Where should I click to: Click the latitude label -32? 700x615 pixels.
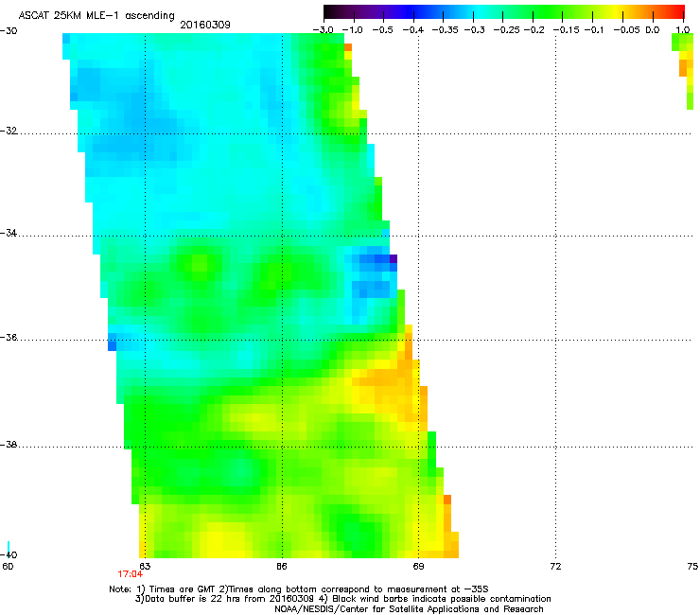click(x=9, y=131)
